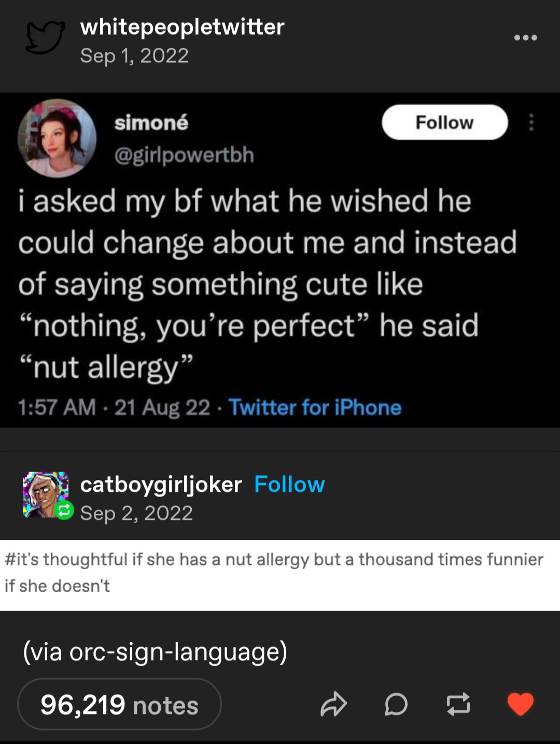Open whitepeopletwitter blog name
This screenshot has height=744, width=560.
tap(182, 27)
